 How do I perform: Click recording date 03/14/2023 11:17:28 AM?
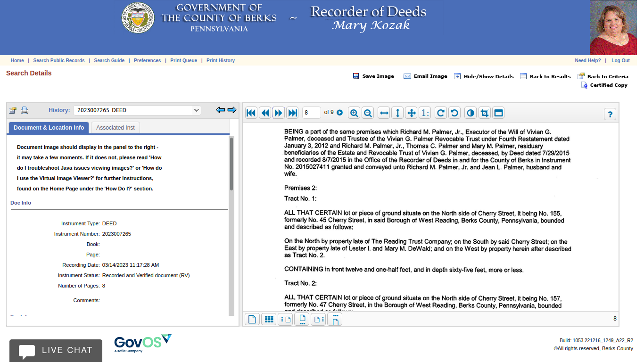[131, 265]
